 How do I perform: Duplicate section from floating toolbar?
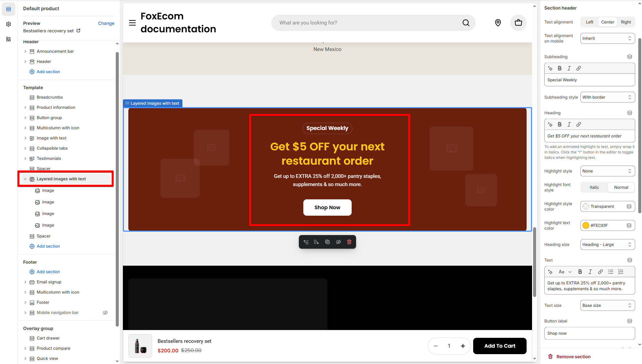point(327,242)
